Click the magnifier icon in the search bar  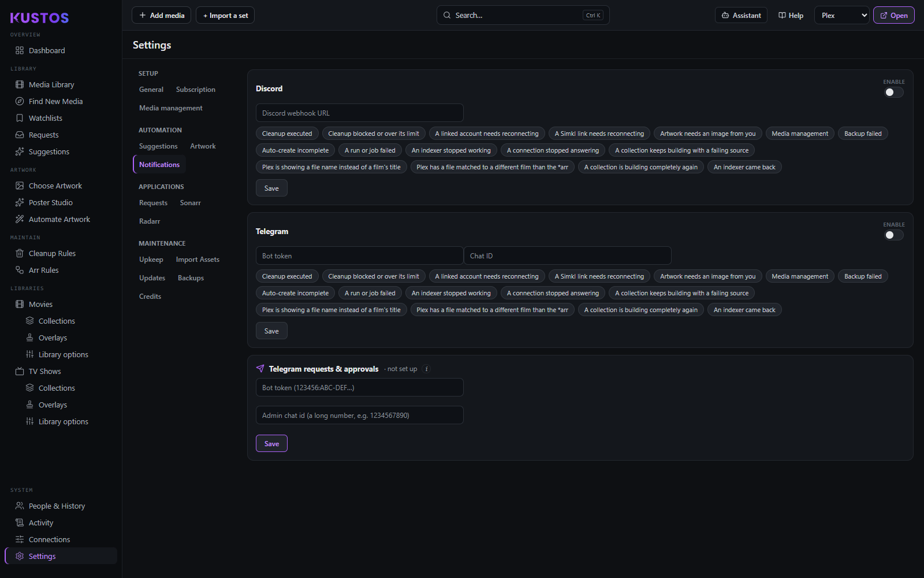[447, 16]
